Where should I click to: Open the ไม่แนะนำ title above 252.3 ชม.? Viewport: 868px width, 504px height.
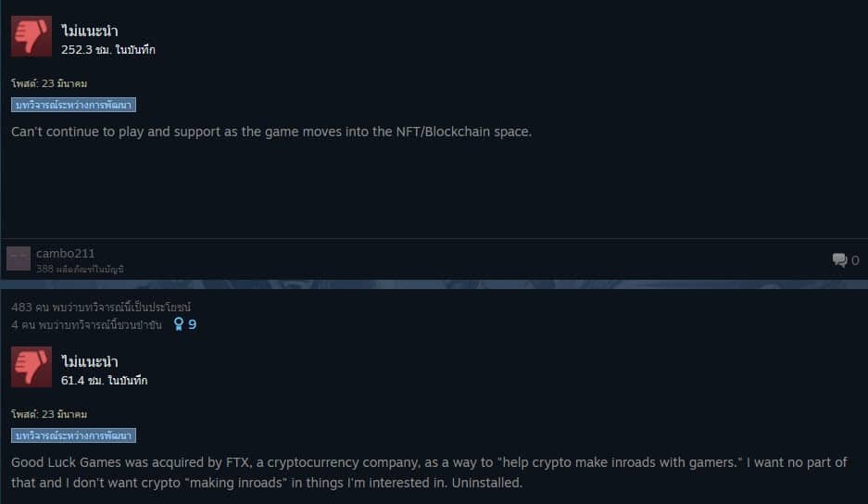[x=90, y=31]
